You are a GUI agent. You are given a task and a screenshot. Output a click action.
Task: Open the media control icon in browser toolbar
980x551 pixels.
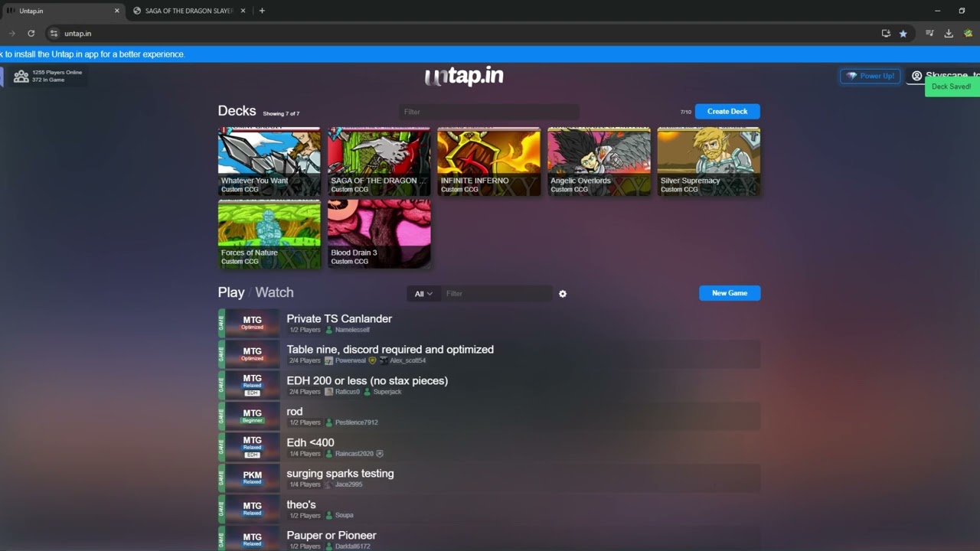click(x=929, y=34)
